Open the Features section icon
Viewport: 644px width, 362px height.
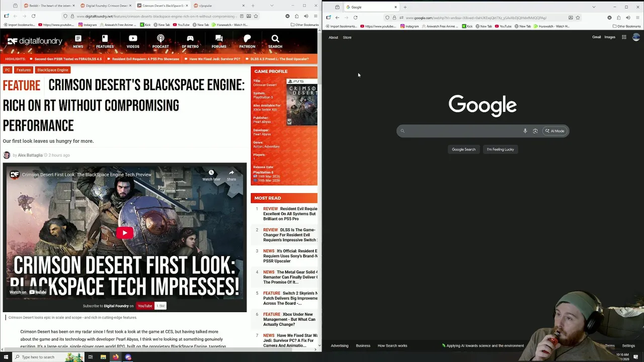[x=105, y=39]
